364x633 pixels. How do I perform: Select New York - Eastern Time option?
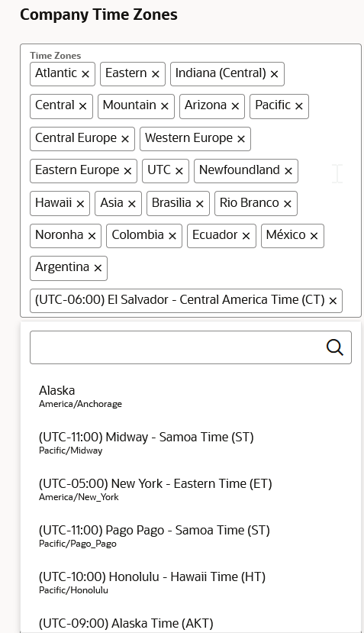coord(191,489)
